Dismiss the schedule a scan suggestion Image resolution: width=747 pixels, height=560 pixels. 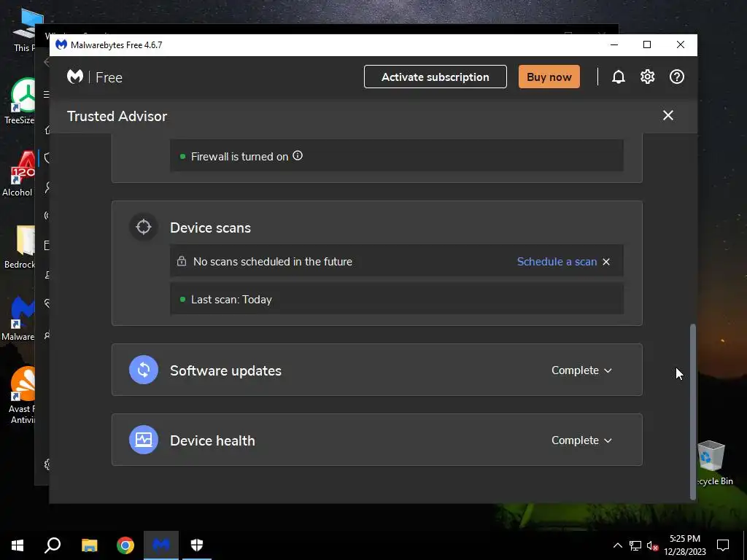click(606, 262)
